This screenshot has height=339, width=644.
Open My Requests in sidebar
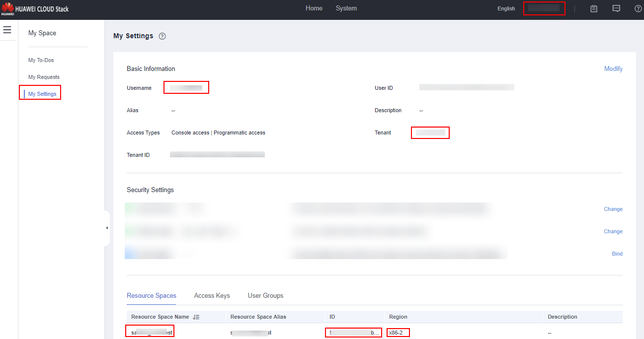[x=44, y=77]
